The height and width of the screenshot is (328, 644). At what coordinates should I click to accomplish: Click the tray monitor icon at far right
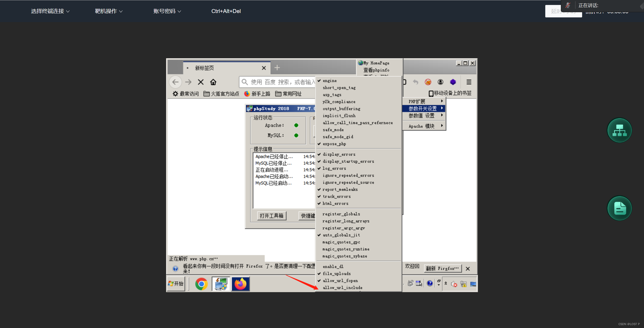tap(473, 284)
